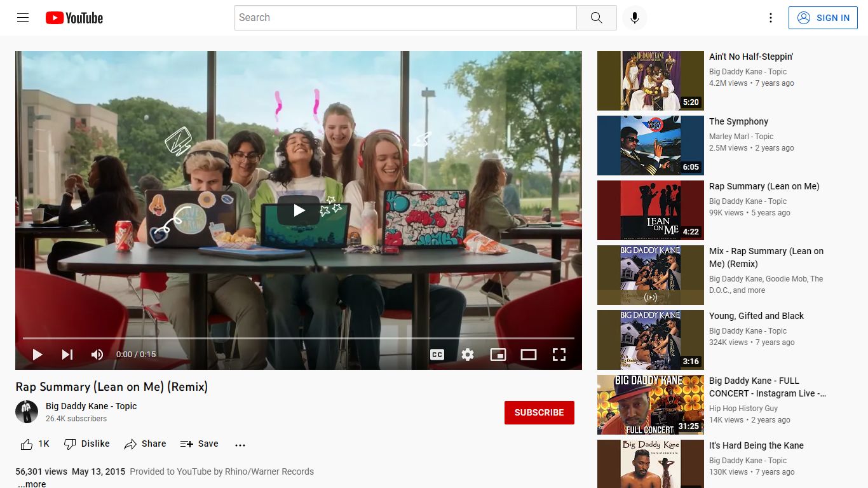Open Big Daddy Kane - Topic channel
Image resolution: width=868 pixels, height=488 pixels.
(91, 406)
